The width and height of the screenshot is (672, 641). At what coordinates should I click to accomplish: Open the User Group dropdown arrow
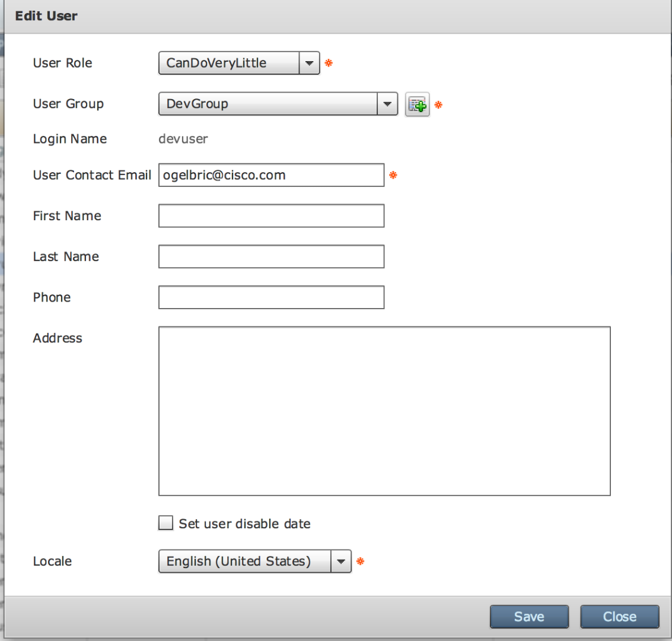[x=387, y=104]
